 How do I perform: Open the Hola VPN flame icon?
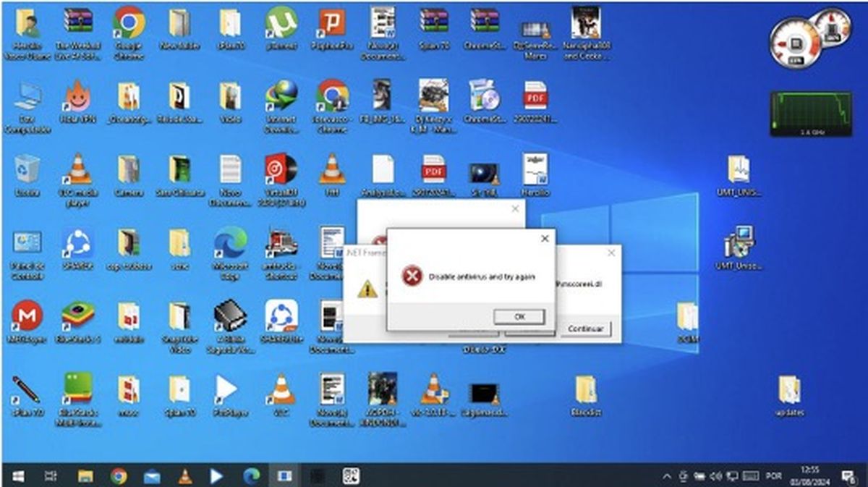[x=77, y=102]
